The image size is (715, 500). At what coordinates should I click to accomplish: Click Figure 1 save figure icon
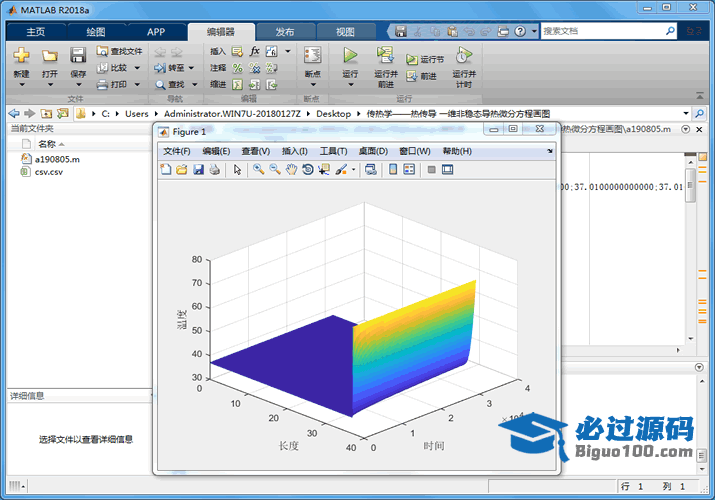198,170
